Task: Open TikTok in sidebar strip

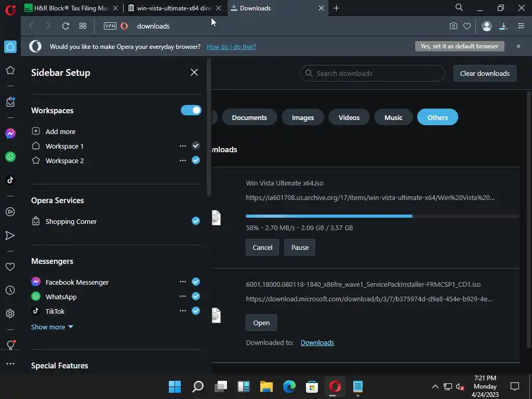Action: click(10, 180)
